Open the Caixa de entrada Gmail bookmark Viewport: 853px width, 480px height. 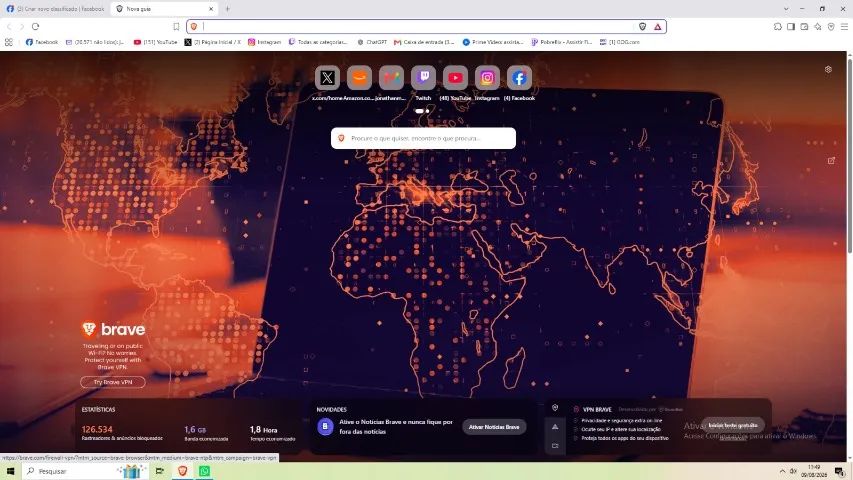coord(424,42)
